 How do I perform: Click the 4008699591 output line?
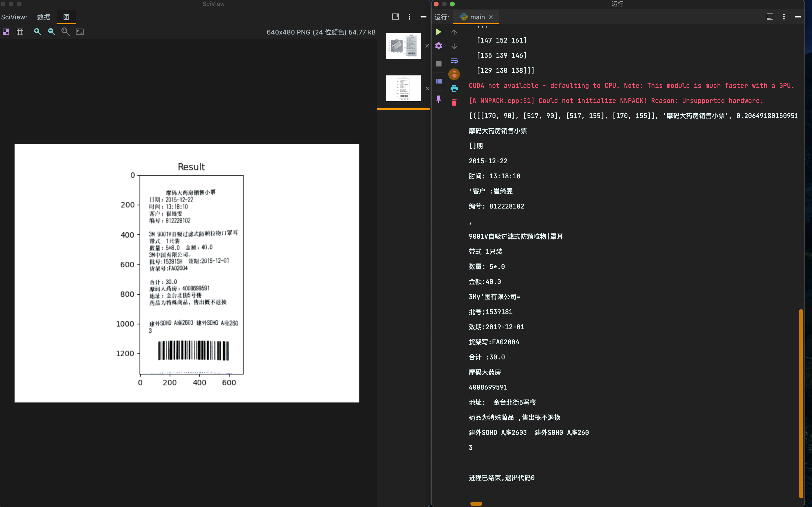tap(488, 387)
